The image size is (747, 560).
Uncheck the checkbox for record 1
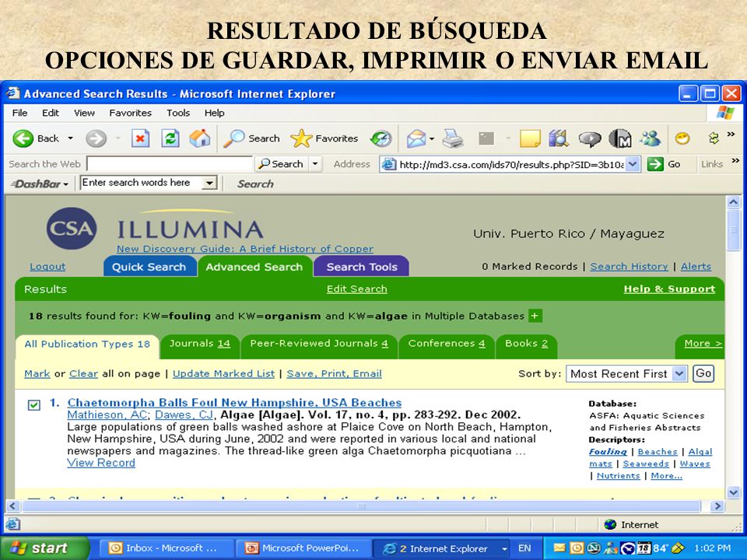[33, 404]
